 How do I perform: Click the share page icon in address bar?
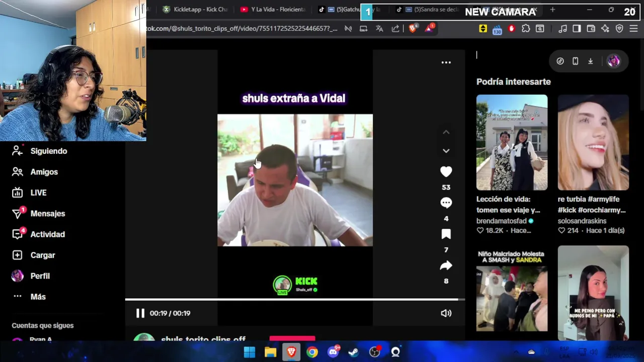[395, 29]
